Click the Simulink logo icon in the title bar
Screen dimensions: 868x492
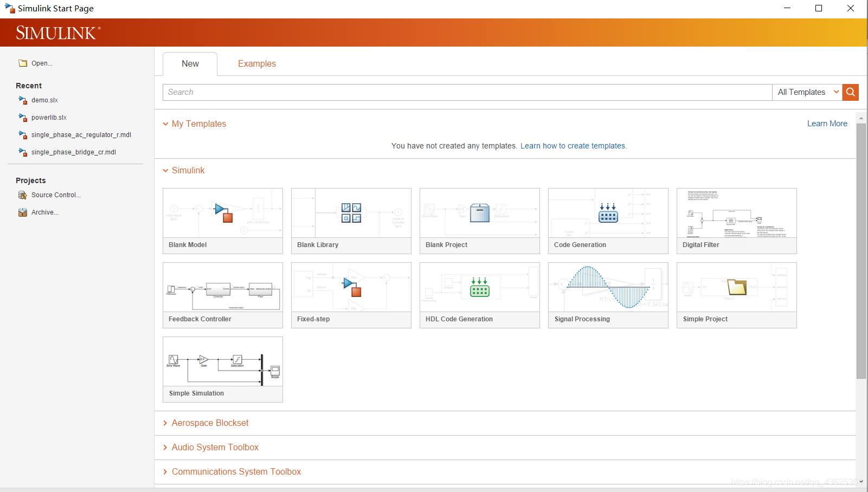[x=10, y=8]
